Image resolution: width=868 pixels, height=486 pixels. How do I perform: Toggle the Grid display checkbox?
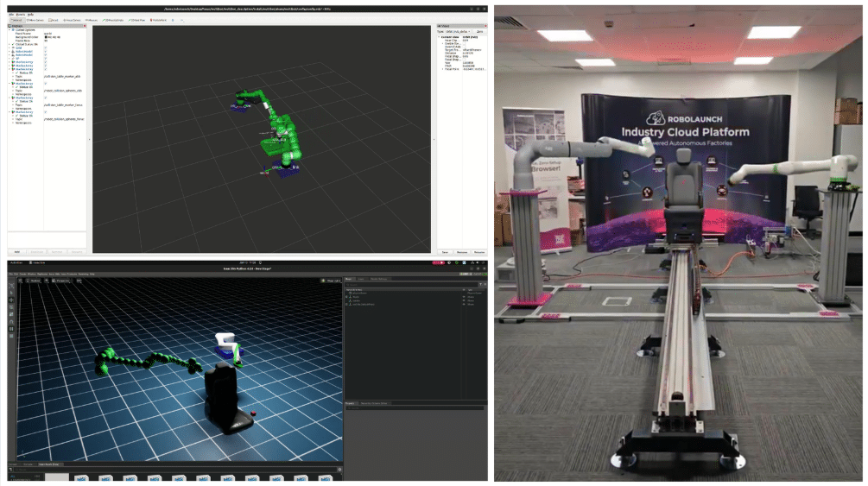click(x=45, y=48)
